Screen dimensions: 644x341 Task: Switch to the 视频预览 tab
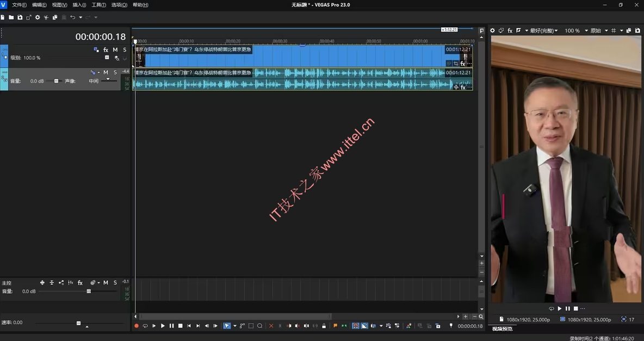(x=502, y=329)
